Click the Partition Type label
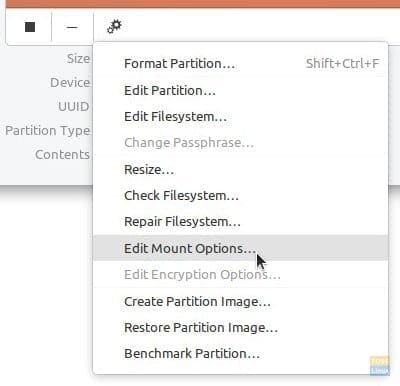Image resolution: width=400 pixels, height=386 pixels. tap(48, 131)
